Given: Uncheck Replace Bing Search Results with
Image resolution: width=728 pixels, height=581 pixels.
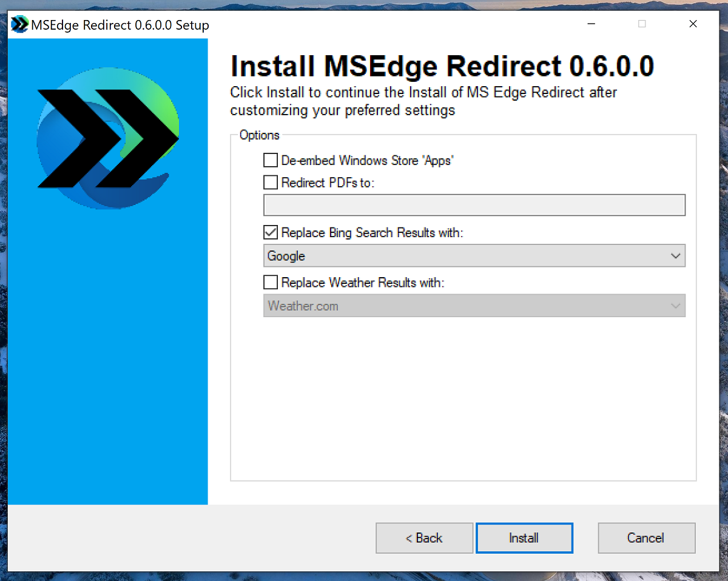Looking at the screenshot, I should coord(270,232).
